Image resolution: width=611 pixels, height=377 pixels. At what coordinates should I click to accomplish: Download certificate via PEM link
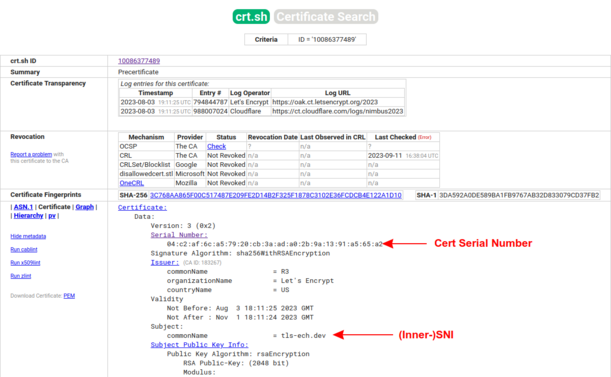(69, 296)
